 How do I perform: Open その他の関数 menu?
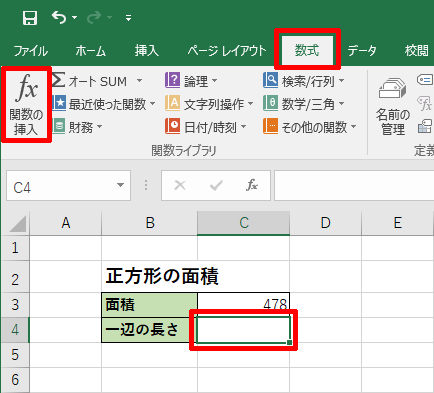point(310,127)
